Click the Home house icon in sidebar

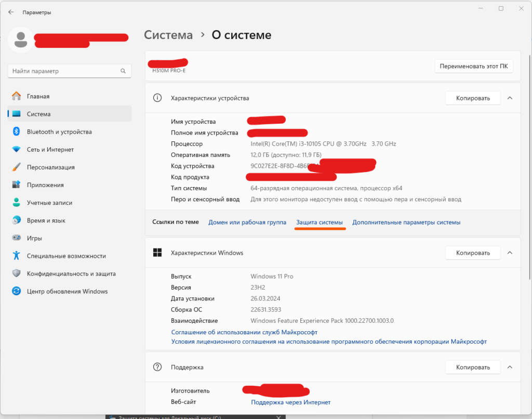(x=16, y=96)
